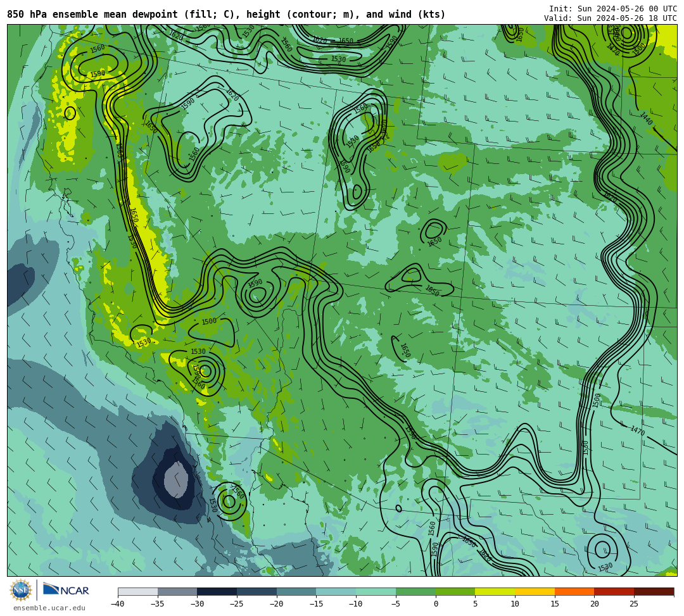Image resolution: width=684 pixels, height=616 pixels.
Task: Open the ensemble.ucar.edu link text
Action: click(x=49, y=608)
